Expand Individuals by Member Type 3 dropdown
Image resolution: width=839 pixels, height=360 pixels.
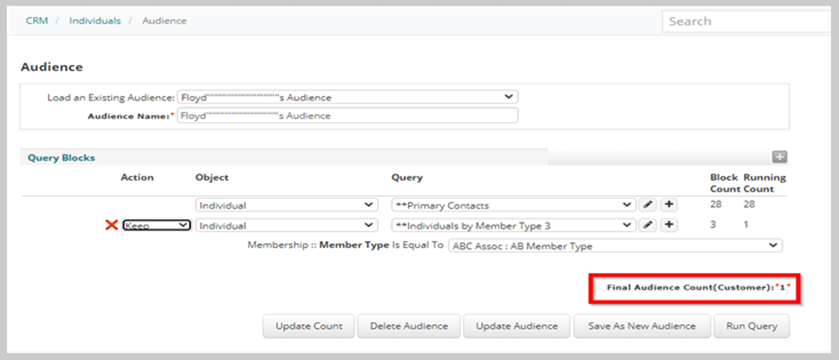tap(514, 225)
